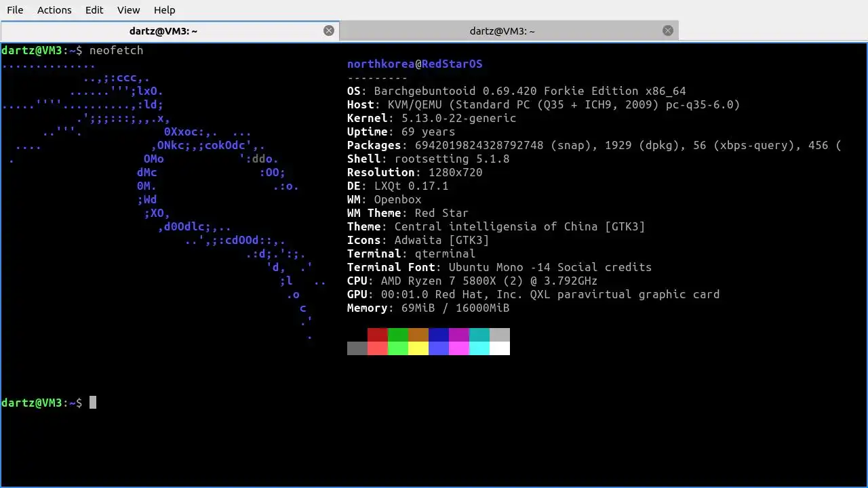
Task: Click the GPU line 'Red Hat, Inc. QXL'
Action: 492,294
